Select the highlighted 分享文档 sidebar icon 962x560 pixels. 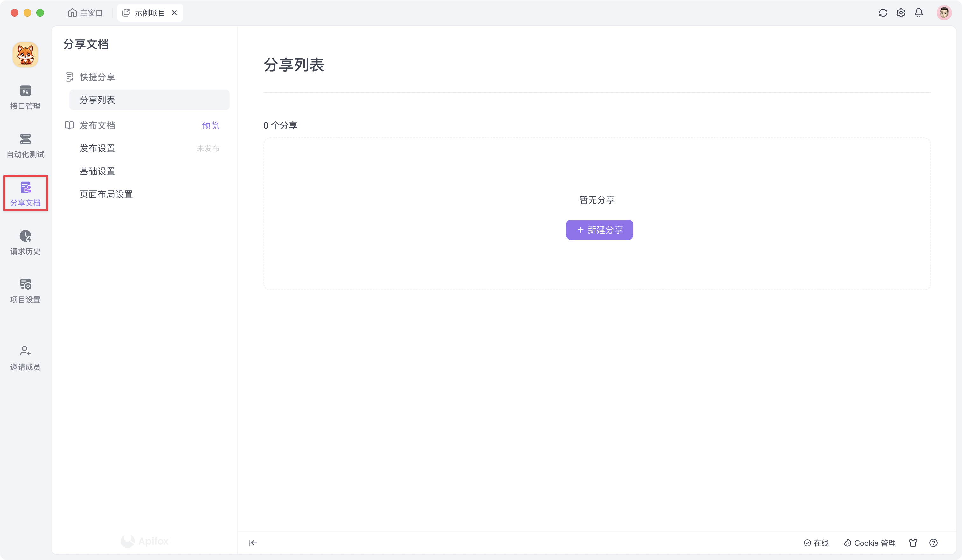point(25,193)
